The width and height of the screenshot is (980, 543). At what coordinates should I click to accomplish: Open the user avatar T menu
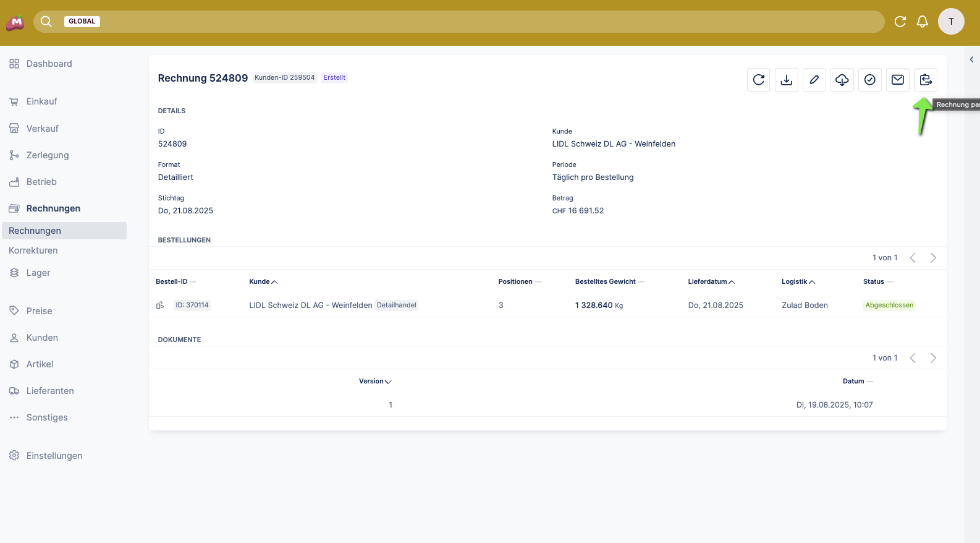pos(950,22)
